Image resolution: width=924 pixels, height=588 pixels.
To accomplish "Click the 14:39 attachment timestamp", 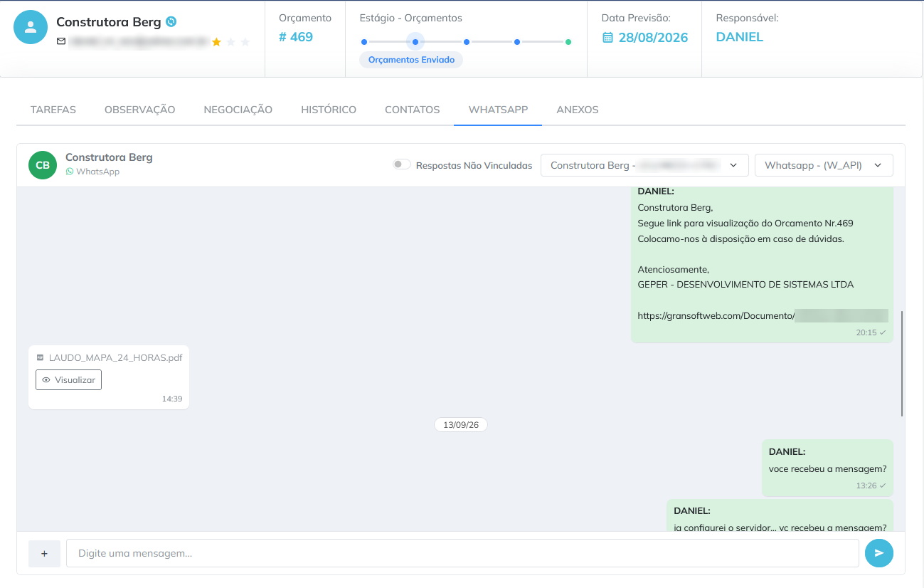I will tap(172, 399).
